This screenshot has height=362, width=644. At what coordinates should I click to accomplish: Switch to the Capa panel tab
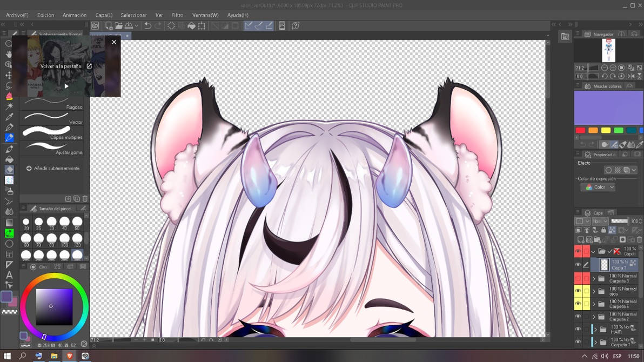tap(598, 212)
